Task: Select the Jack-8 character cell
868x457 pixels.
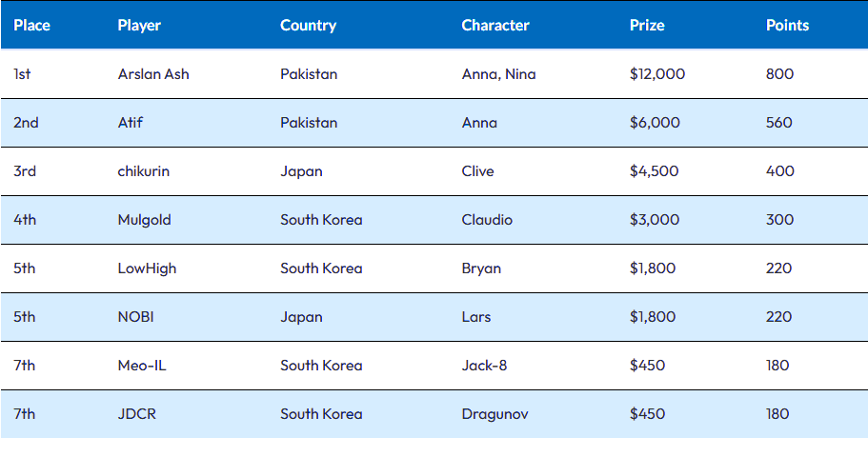Action: pyautogui.click(x=484, y=366)
